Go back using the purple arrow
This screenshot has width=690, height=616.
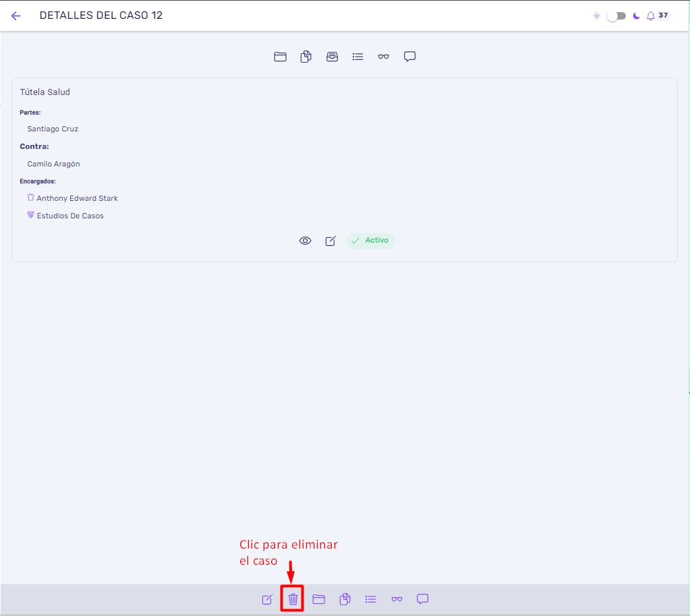[16, 16]
